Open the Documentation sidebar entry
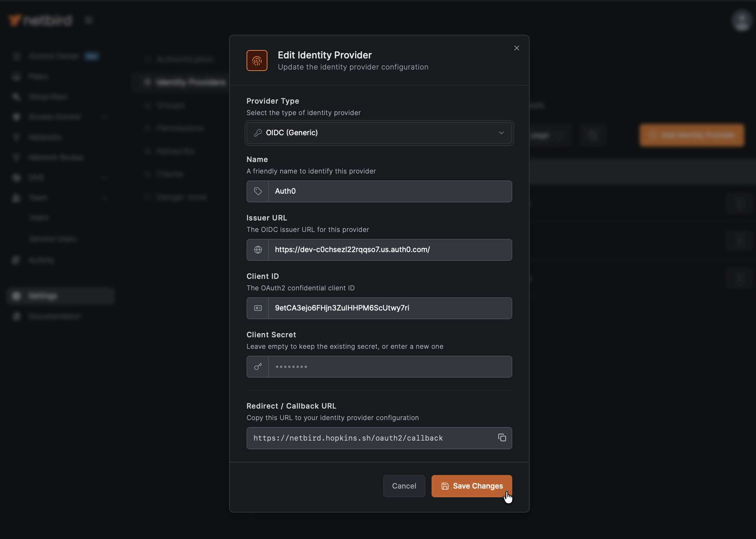This screenshot has height=539, width=756. click(54, 316)
